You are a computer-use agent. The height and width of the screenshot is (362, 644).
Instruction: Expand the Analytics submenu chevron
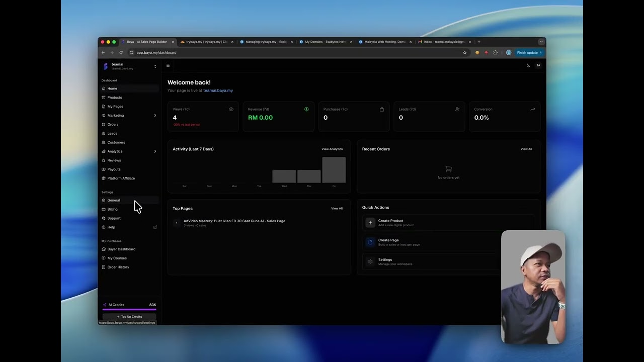pyautogui.click(x=155, y=151)
